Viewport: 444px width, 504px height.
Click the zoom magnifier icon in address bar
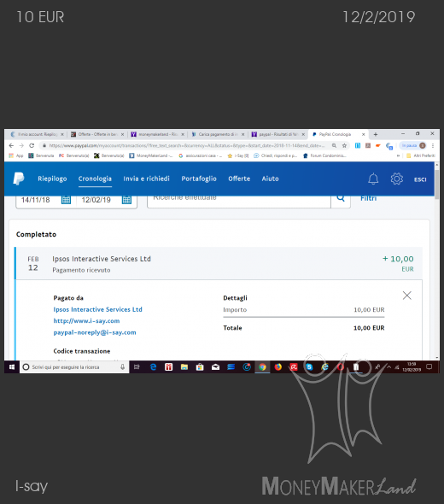334,145
